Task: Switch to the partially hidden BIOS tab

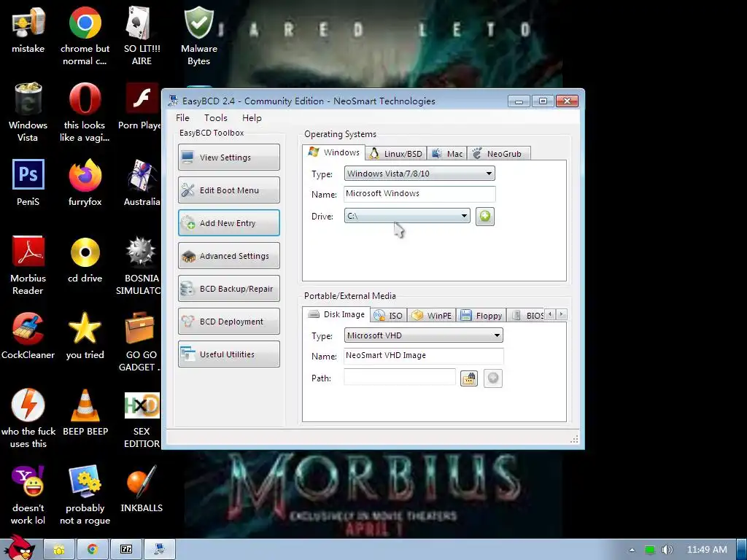Action: click(527, 315)
